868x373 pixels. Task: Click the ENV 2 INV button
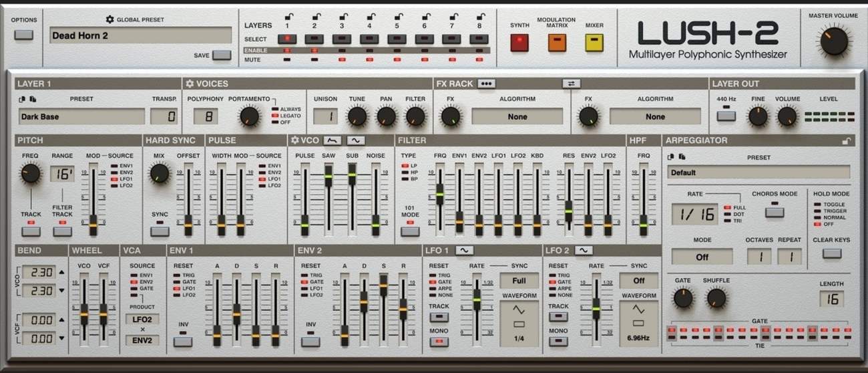(x=310, y=342)
